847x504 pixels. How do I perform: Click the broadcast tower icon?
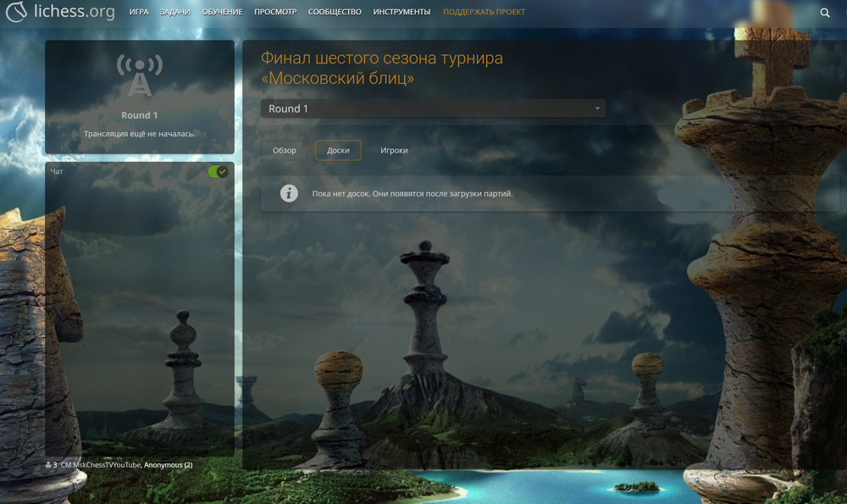140,75
